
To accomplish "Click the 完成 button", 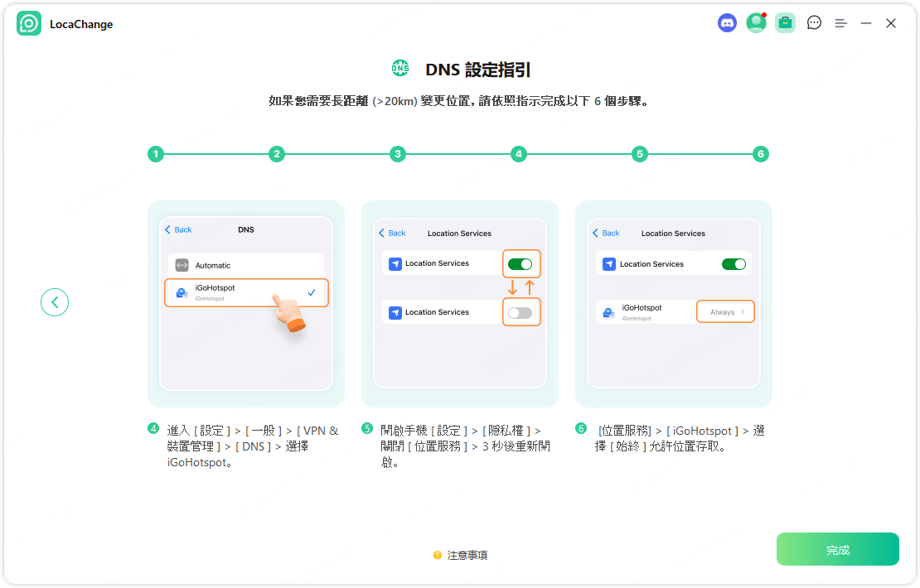I will click(837, 549).
